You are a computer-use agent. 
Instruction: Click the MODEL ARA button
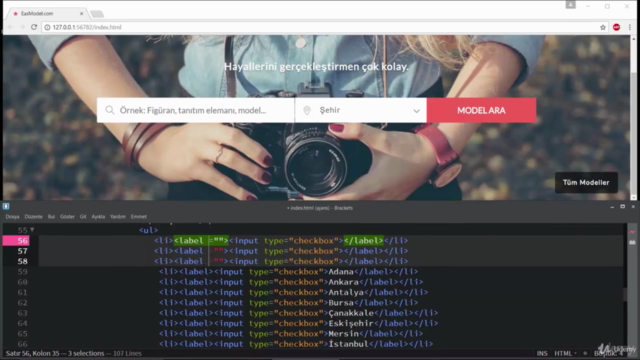(x=481, y=110)
